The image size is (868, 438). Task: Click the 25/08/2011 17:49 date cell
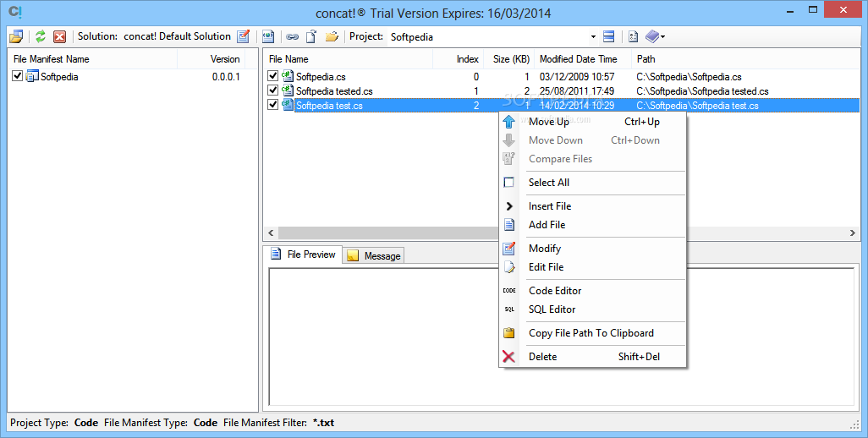click(577, 91)
